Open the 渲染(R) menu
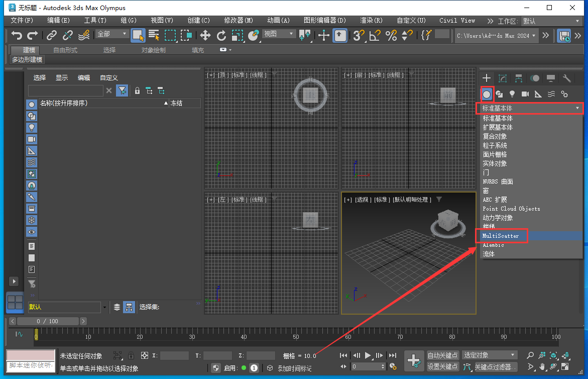Viewport: 588px width, 379px height. click(371, 21)
